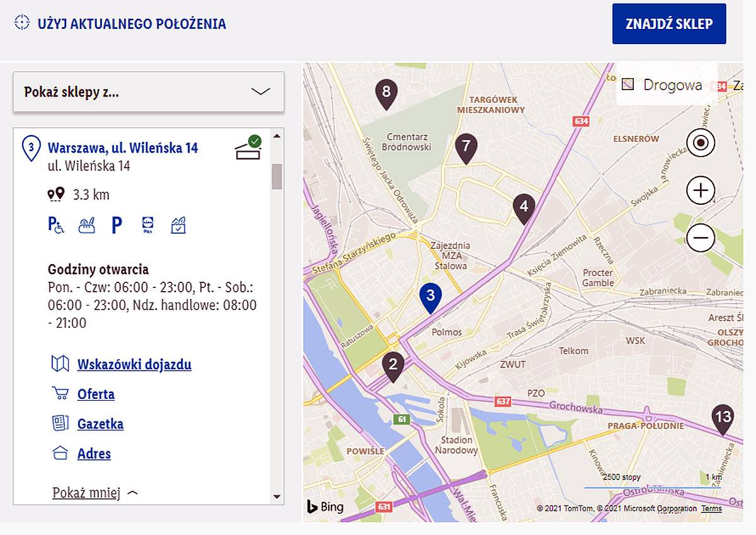Click the bakery amenity icon
This screenshot has width=756, height=535.
86,225
